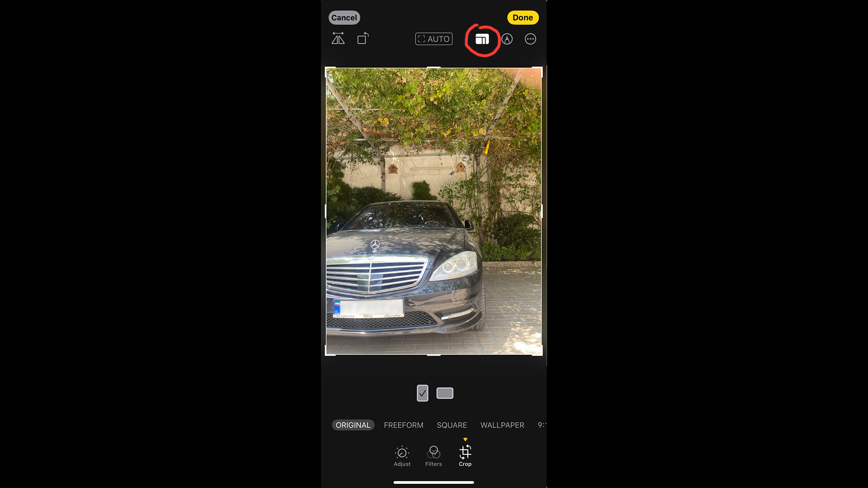Tap Cancel to discard changes

[x=344, y=17]
